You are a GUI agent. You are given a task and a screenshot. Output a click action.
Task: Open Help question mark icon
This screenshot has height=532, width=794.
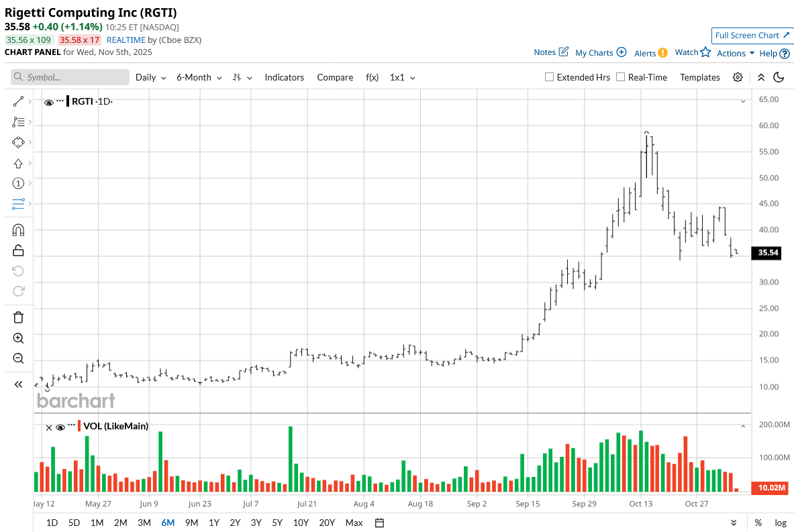785,53
